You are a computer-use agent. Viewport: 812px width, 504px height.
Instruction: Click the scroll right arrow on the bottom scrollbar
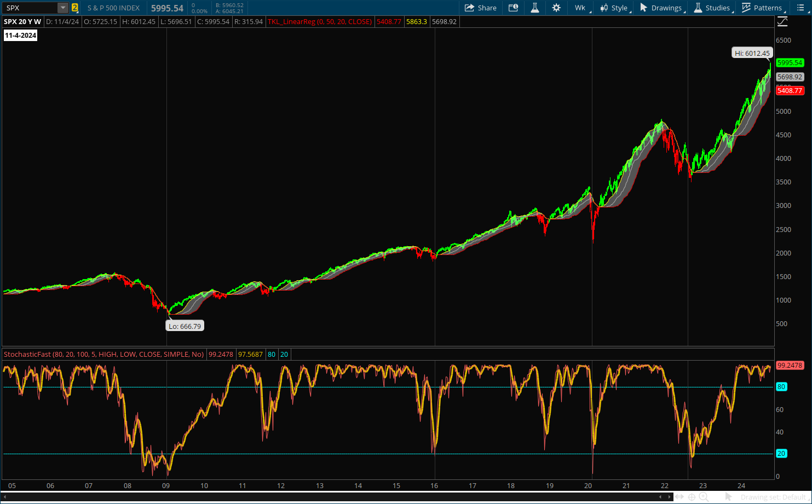(669, 497)
